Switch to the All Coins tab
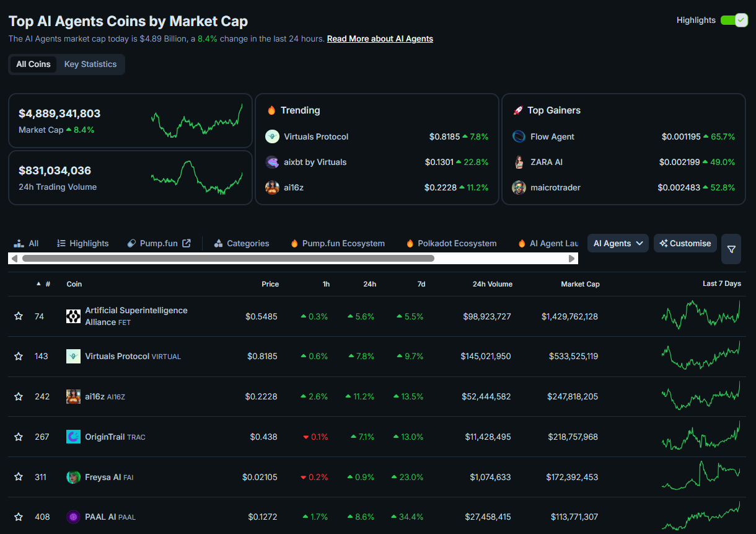This screenshot has width=756, height=534. tap(33, 65)
